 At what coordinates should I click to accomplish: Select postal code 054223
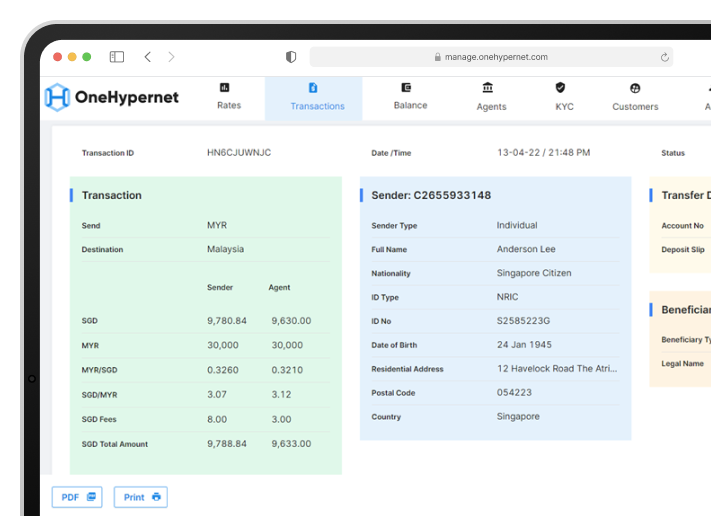click(514, 392)
